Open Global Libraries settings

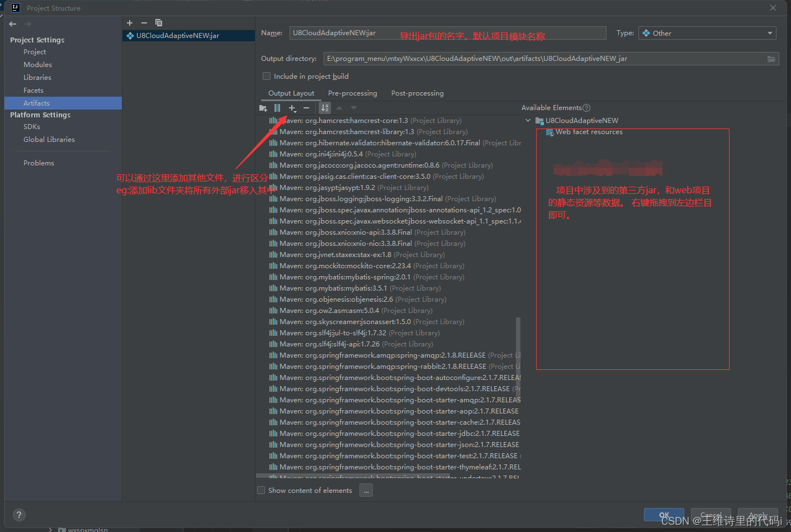click(49, 140)
